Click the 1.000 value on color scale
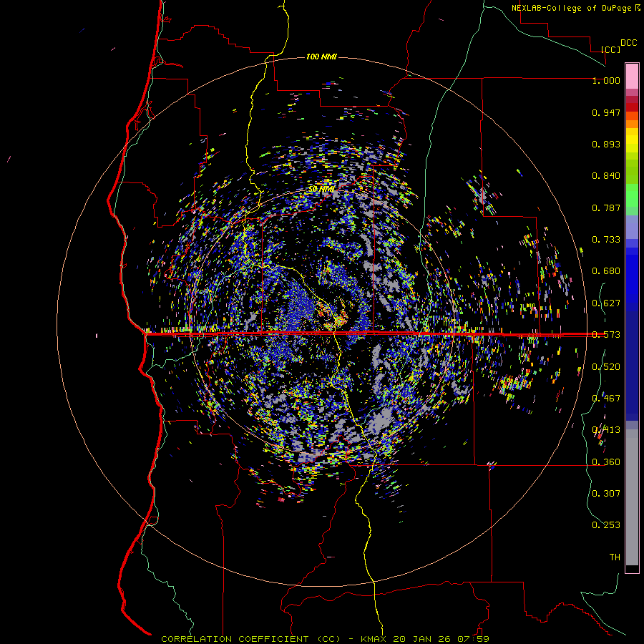 606,80
